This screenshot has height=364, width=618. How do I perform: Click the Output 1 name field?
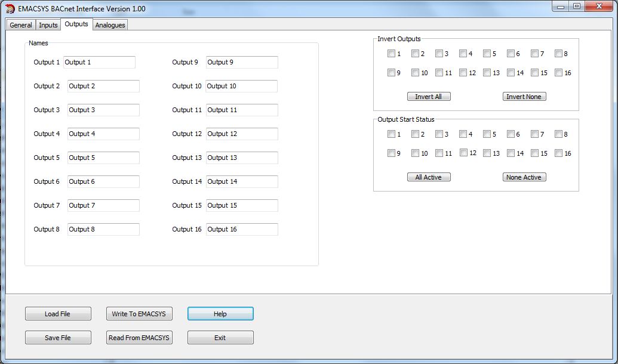tap(99, 63)
